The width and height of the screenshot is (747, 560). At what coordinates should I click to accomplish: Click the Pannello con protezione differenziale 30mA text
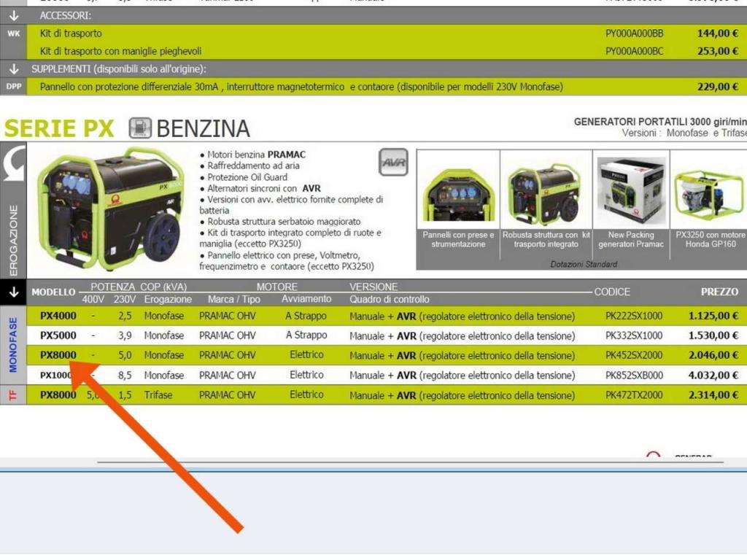[x=301, y=87]
